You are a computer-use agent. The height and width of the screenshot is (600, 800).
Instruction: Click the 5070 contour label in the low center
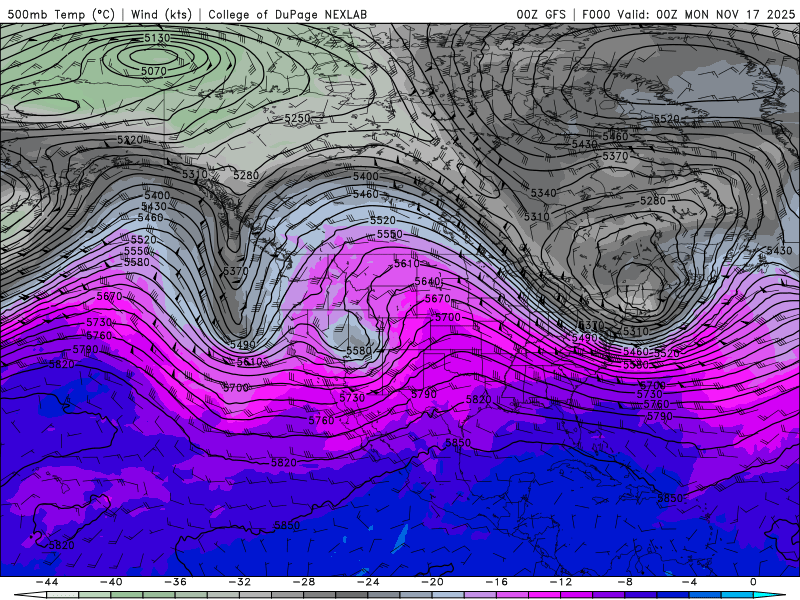(154, 71)
